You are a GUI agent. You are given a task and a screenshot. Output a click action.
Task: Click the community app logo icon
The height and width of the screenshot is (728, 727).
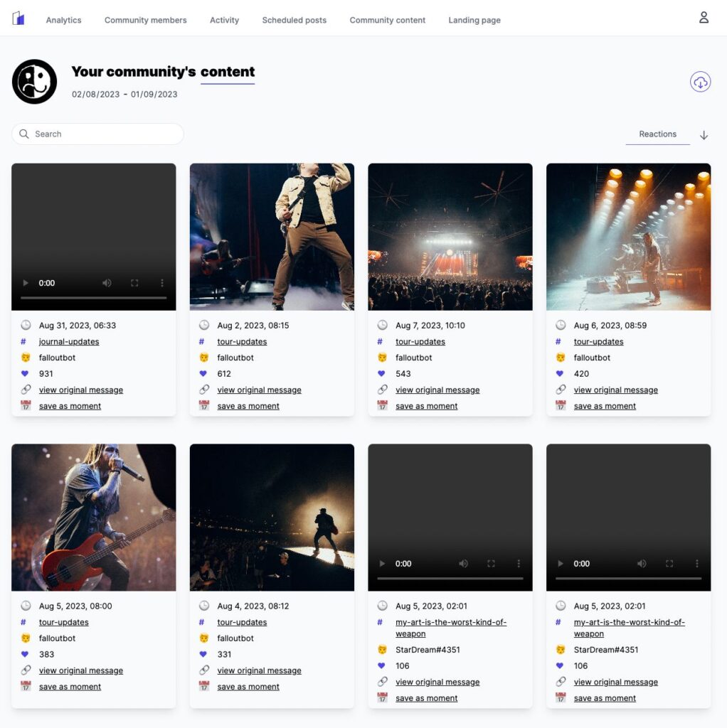tap(18, 17)
